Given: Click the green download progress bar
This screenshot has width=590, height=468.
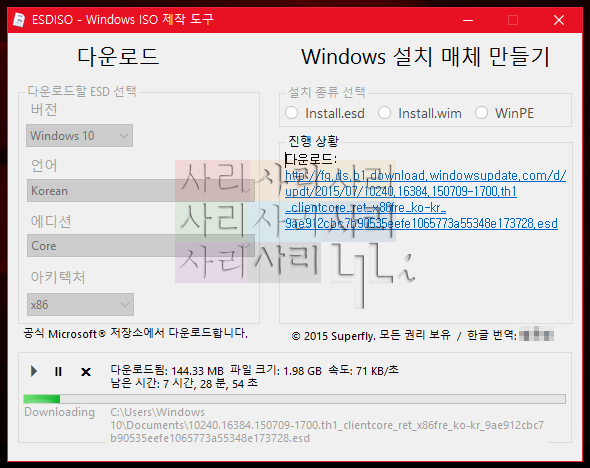Looking at the screenshot, I should pyautogui.click(x=294, y=399).
